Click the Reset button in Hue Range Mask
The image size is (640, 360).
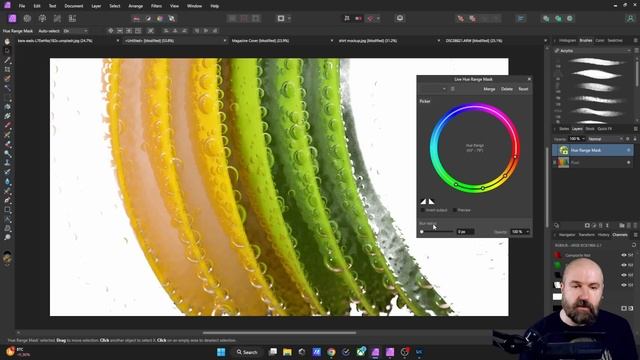click(523, 89)
